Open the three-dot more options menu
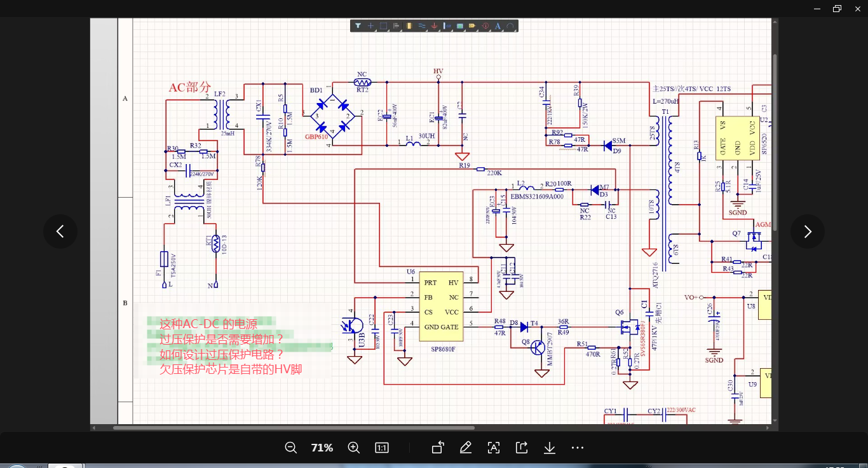 coord(578,448)
